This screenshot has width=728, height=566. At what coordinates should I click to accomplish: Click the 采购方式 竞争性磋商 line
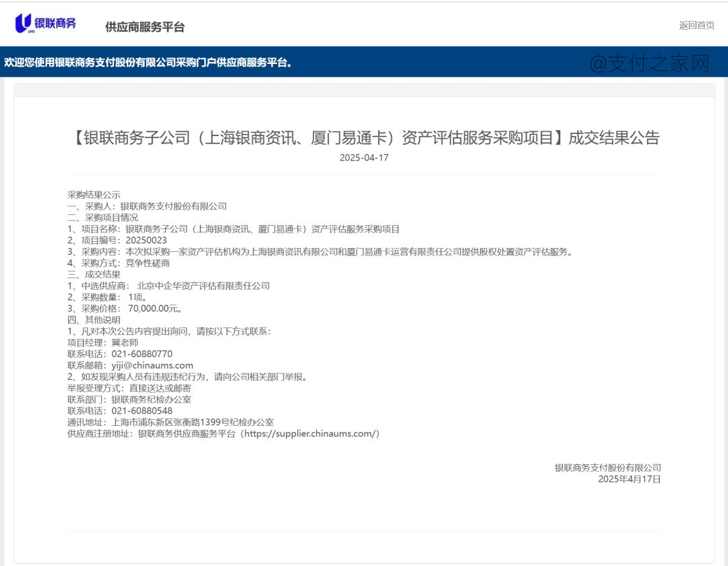(119, 263)
